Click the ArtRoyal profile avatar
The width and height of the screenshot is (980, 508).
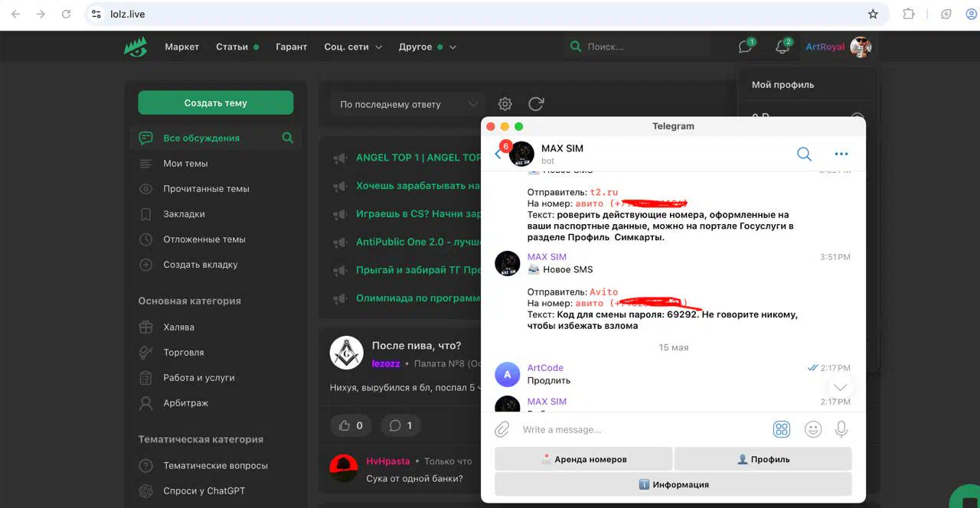[861, 47]
